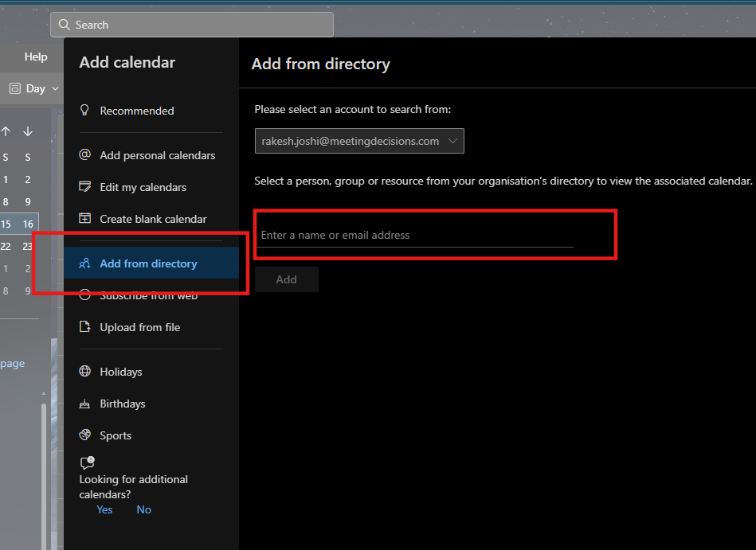Click the Create blank calendar plus icon
Screen dimensions: 756x550
85,218
